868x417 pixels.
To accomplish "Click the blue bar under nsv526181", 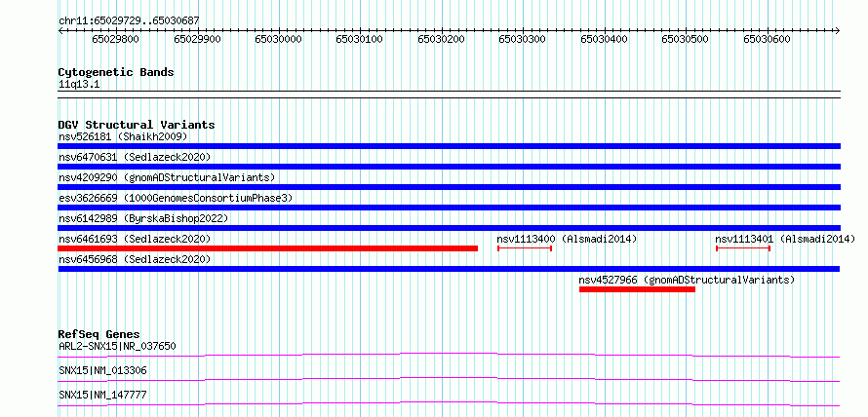I will coord(449,146).
